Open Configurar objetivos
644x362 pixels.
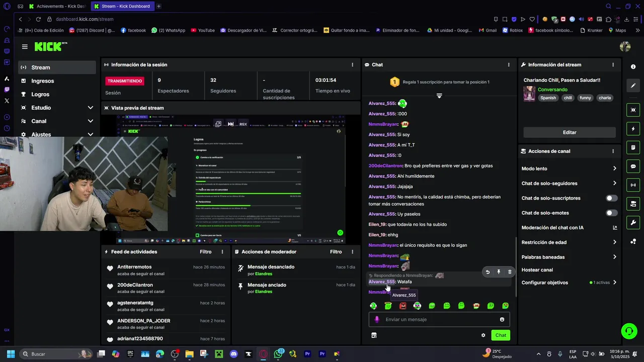tap(569, 283)
